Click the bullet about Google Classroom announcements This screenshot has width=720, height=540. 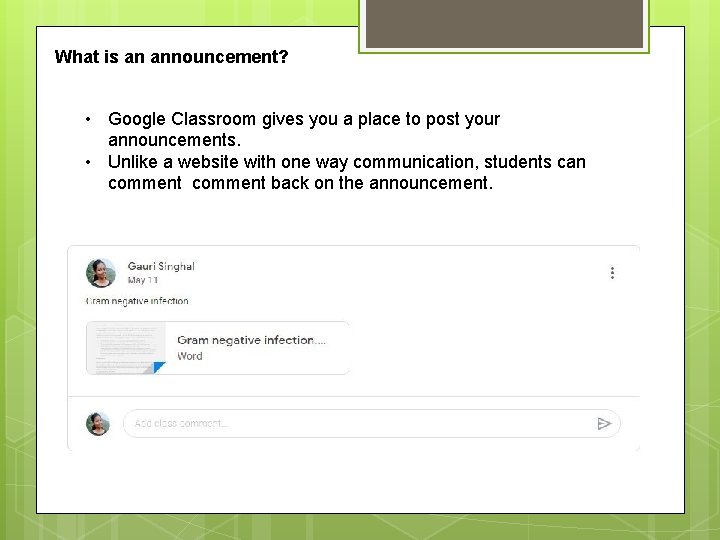click(x=303, y=120)
